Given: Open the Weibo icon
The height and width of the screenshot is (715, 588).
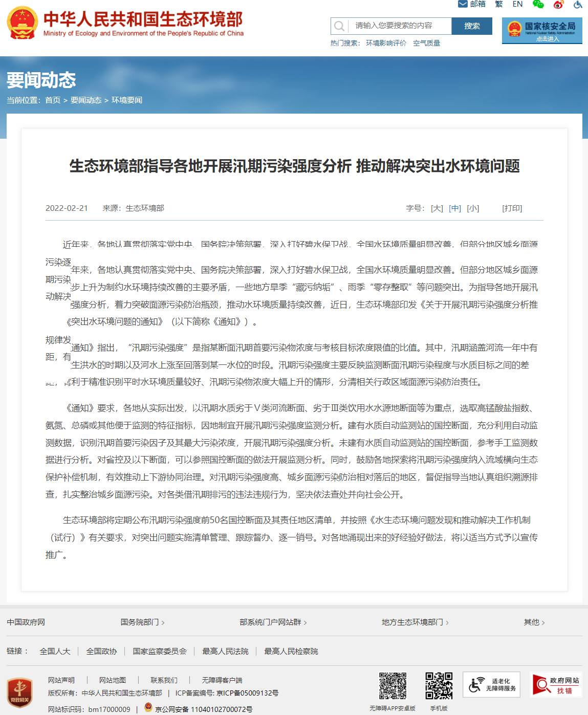Looking at the screenshot, I should tap(558, 4).
